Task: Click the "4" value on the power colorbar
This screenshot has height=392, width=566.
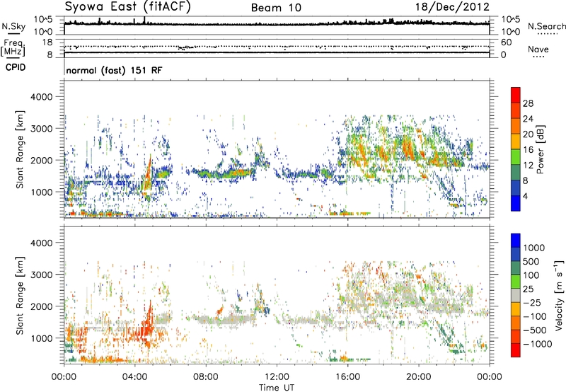Action: (x=525, y=196)
